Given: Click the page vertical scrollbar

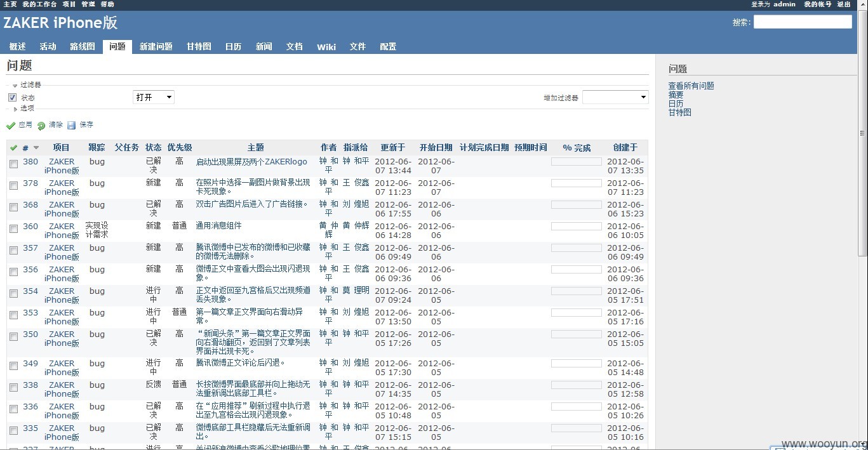Looking at the screenshot, I should pos(862,133).
